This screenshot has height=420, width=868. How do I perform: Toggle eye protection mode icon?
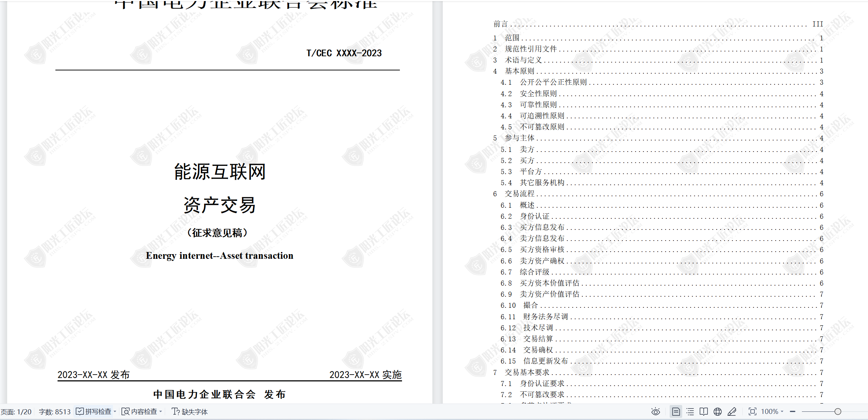click(655, 412)
